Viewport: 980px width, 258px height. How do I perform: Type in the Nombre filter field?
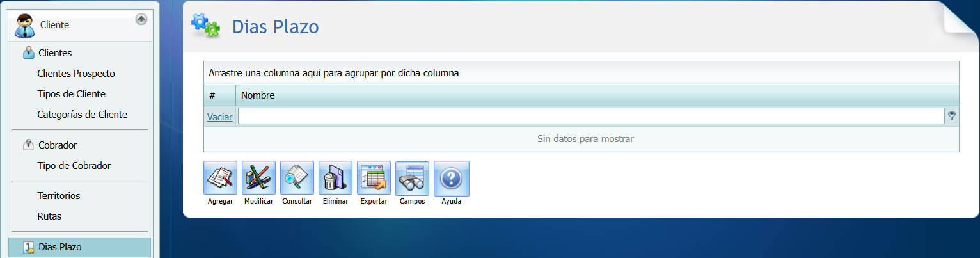click(590, 116)
